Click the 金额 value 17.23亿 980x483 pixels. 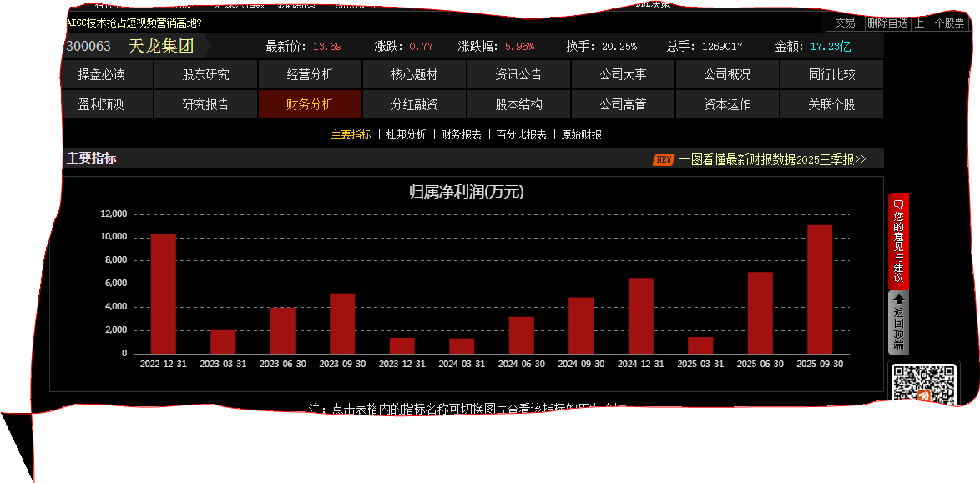(x=831, y=46)
